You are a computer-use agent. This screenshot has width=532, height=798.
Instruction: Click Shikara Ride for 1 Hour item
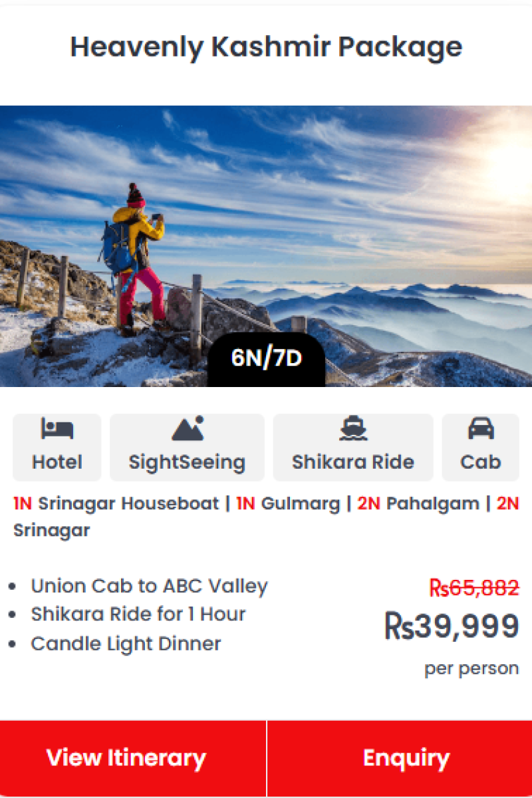point(138,614)
